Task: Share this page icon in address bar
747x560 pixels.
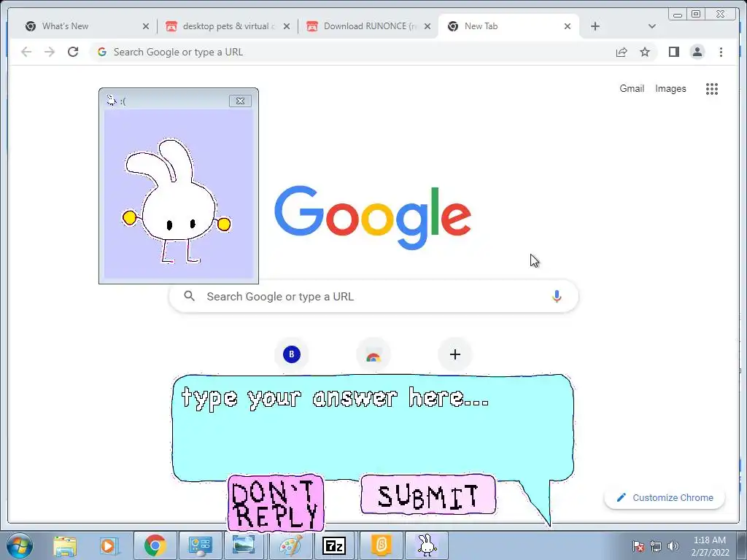Action: coord(622,52)
